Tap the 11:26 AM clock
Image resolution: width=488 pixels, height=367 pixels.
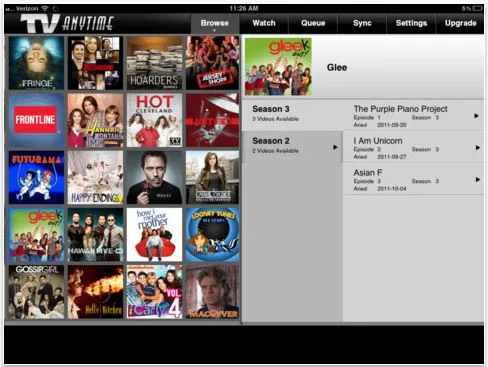point(244,8)
